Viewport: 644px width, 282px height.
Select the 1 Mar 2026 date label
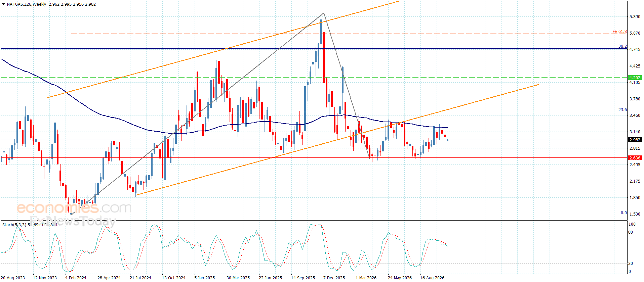366,278
